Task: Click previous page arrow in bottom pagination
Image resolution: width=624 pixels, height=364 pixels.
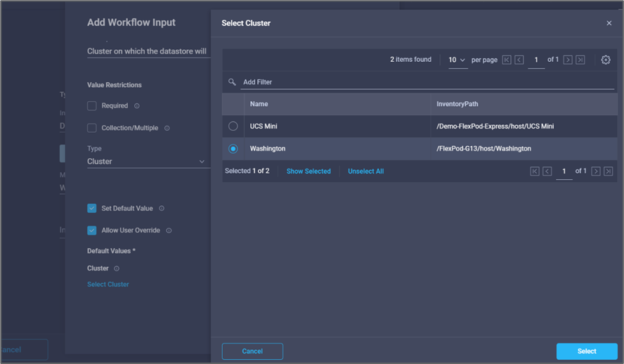Action: [547, 171]
